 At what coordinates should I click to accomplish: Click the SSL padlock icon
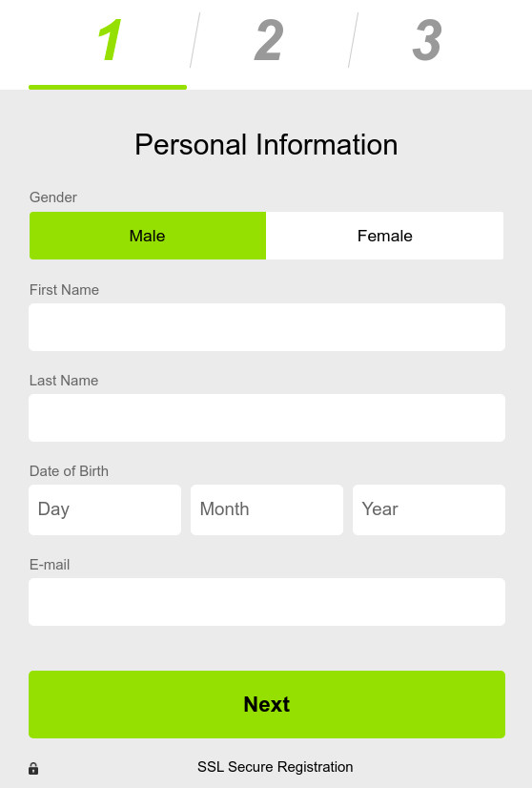pos(33,768)
